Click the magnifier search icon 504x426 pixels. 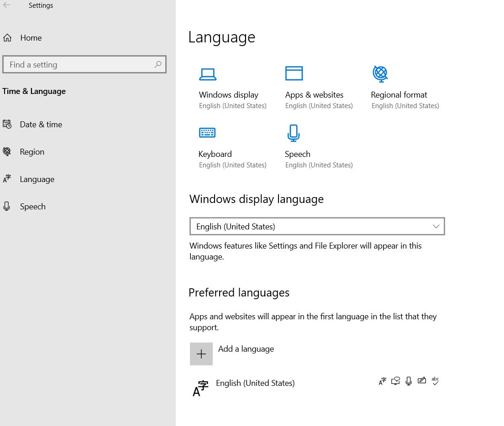pyautogui.click(x=158, y=64)
